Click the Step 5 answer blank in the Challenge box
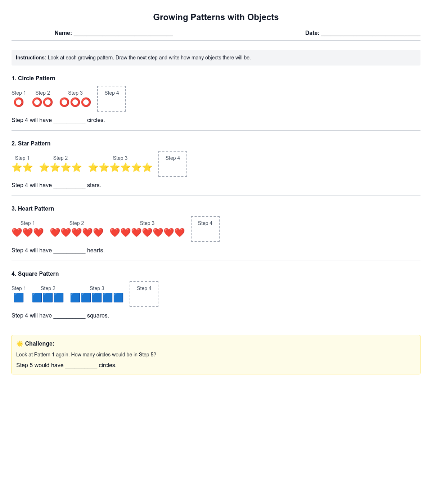This screenshot has width=432, height=504. pyautogui.click(x=81, y=366)
